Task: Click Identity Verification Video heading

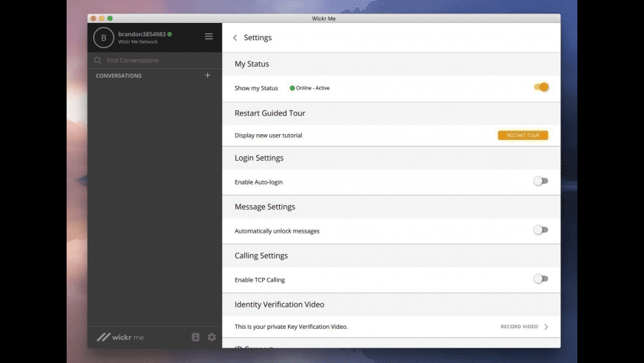Action: [279, 304]
